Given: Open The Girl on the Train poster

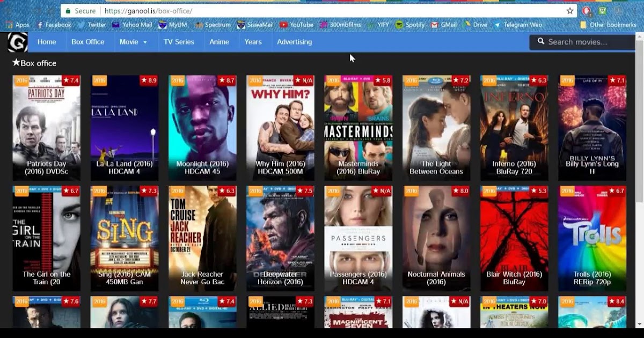Looking at the screenshot, I should [x=46, y=239].
